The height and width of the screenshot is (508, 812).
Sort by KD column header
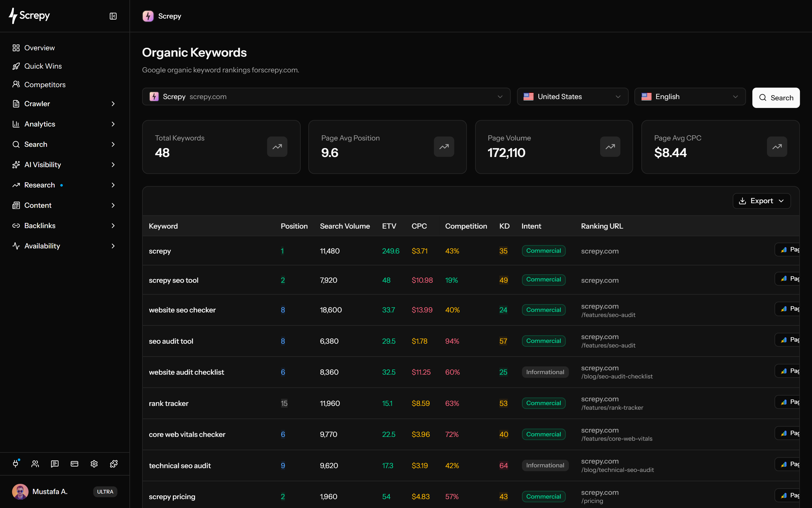pos(504,226)
